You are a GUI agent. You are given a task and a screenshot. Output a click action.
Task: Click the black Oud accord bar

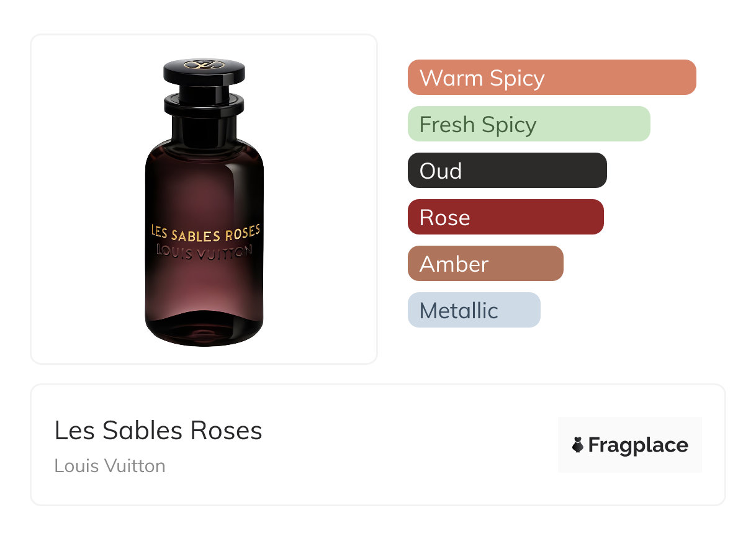click(506, 171)
